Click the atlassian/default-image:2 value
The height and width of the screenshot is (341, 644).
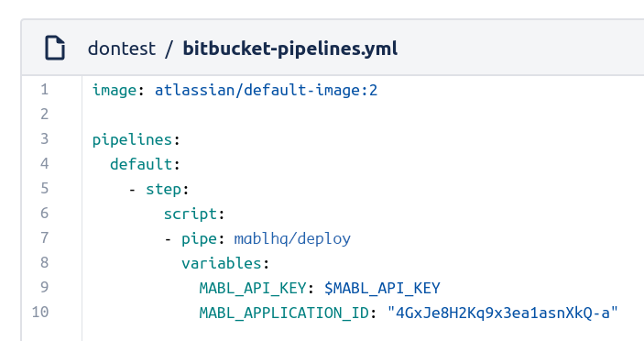click(266, 91)
